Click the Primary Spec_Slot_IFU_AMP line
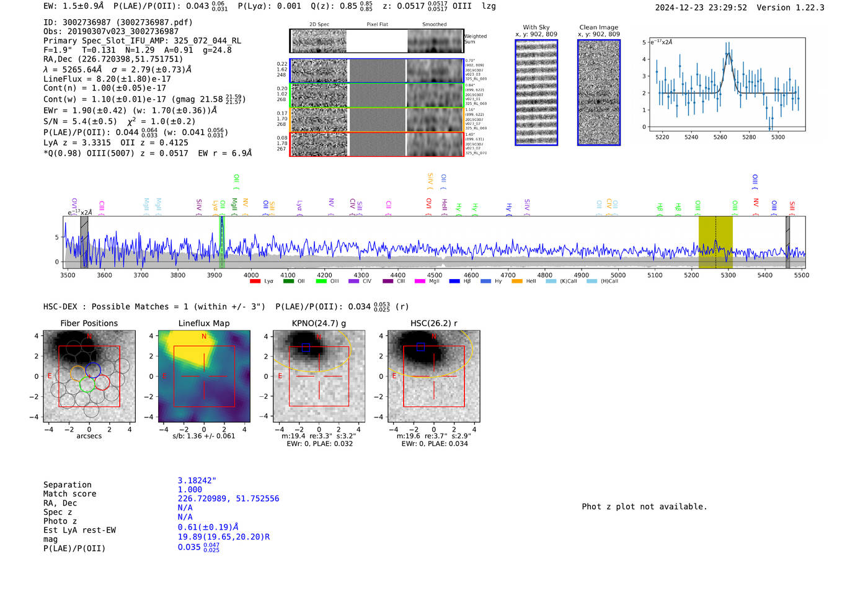The image size is (868, 591). pyautogui.click(x=143, y=41)
